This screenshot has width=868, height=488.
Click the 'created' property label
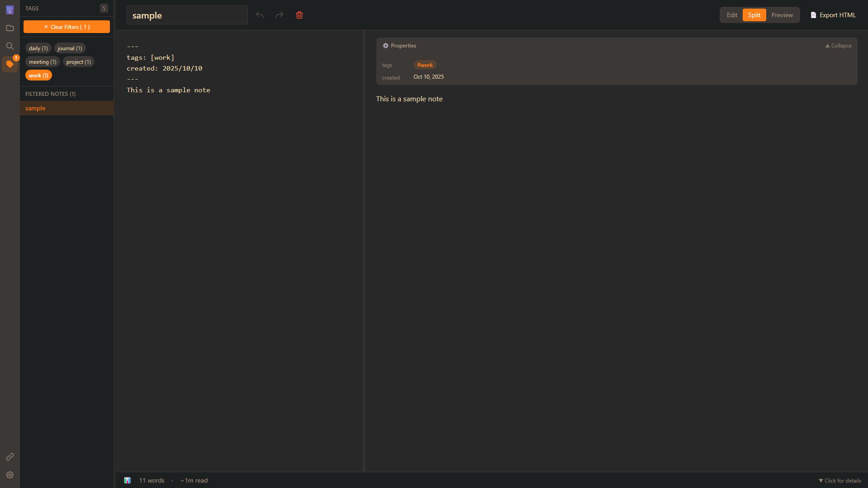[x=391, y=78]
